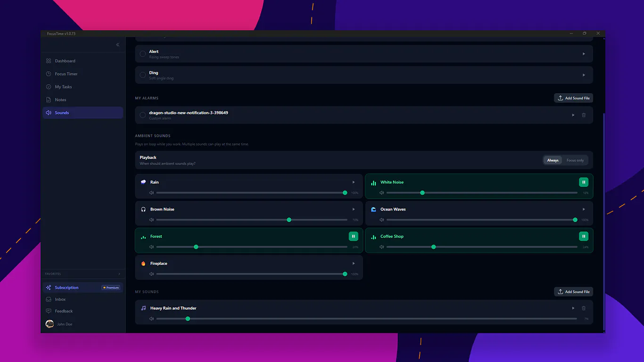Click the "Rising sweep tones" description
This screenshot has width=644, height=362.
click(164, 57)
